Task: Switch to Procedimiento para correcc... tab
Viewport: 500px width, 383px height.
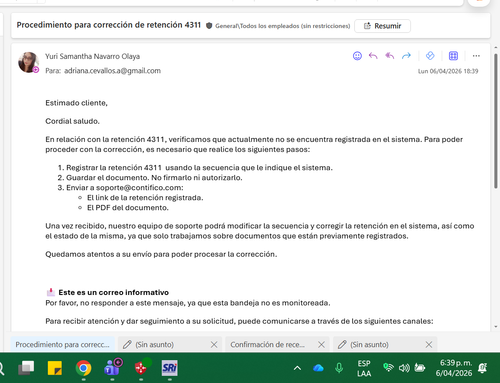Action: [62, 344]
